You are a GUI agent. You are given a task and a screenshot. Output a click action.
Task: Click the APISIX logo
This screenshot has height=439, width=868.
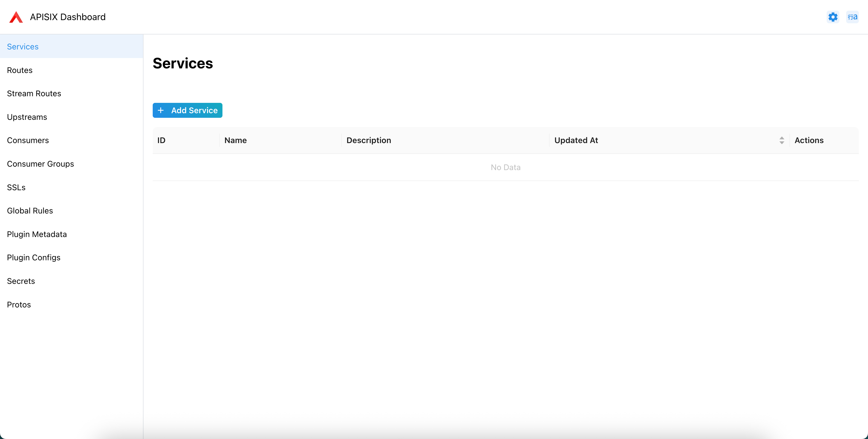pyautogui.click(x=16, y=17)
